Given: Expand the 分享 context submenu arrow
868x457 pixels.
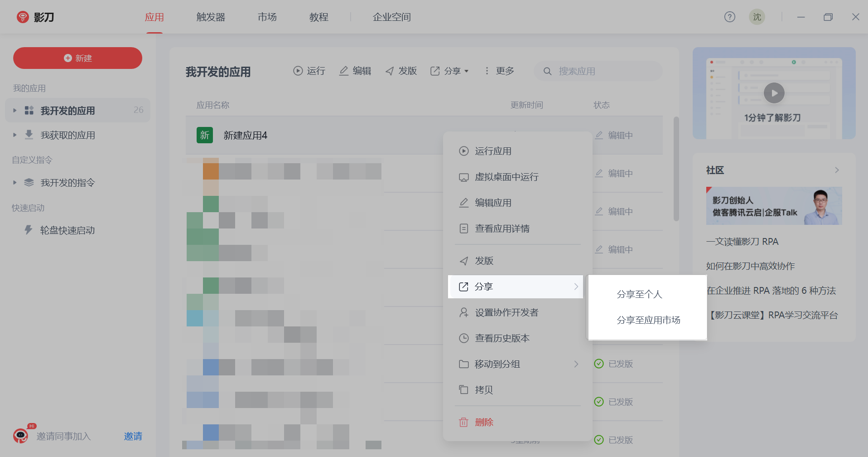Looking at the screenshot, I should pyautogui.click(x=576, y=287).
